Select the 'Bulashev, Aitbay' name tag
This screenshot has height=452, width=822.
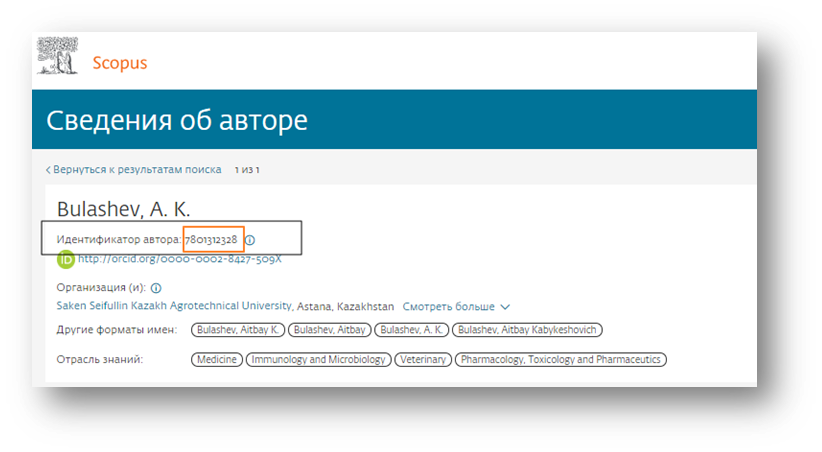[x=331, y=330]
